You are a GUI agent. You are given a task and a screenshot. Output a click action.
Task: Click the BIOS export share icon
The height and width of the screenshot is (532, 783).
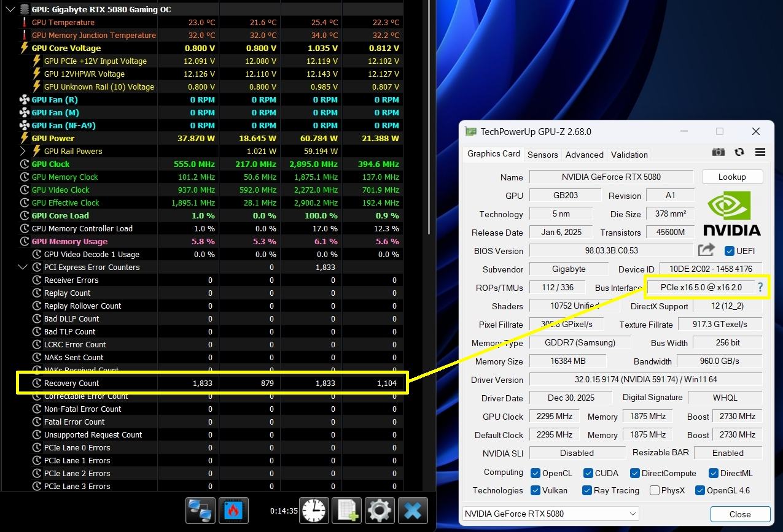[707, 250]
